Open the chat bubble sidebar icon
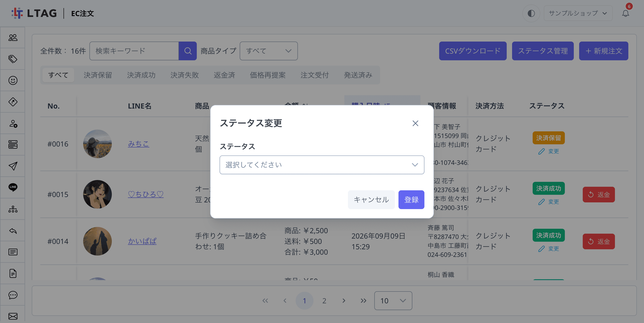Viewport: 644px width, 323px height. pyautogui.click(x=13, y=295)
